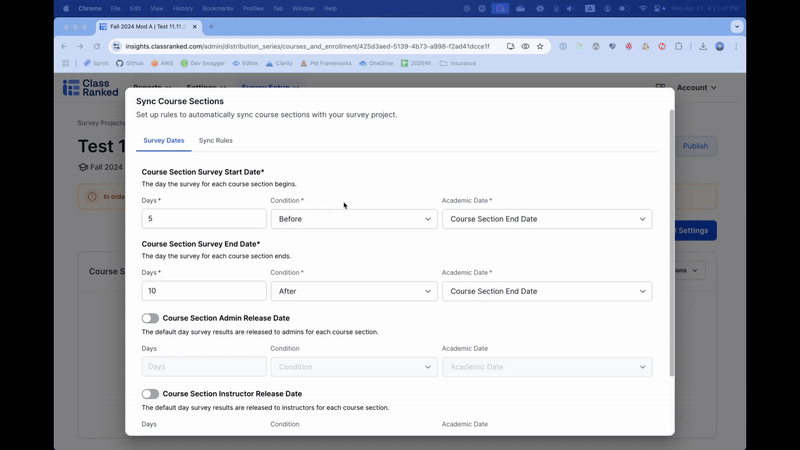Click Survey Start Date Days input field

point(204,219)
